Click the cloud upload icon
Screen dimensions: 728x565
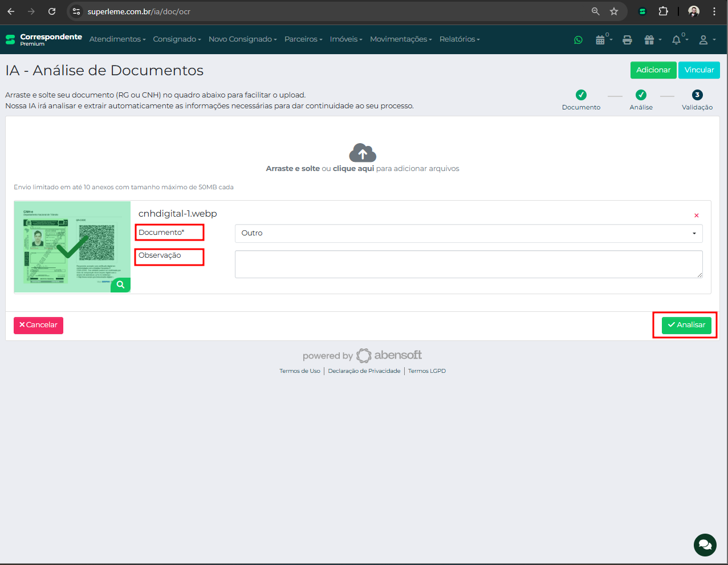coord(363,153)
